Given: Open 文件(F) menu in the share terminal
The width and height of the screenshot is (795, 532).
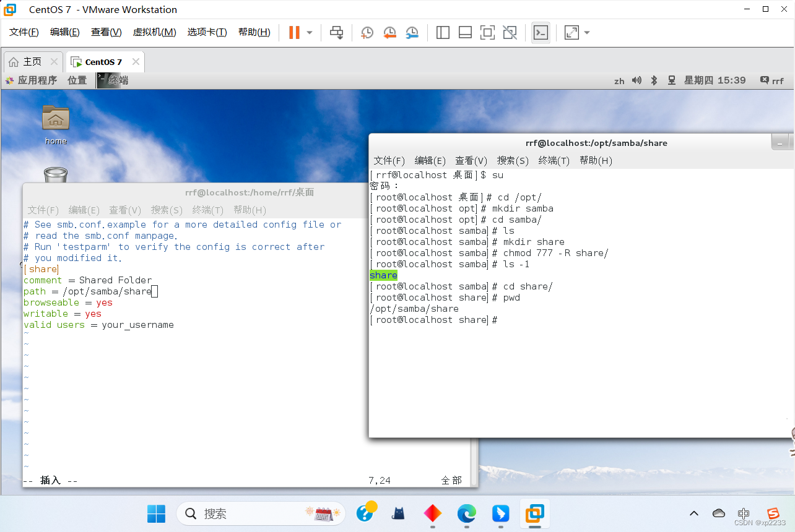Looking at the screenshot, I should click(389, 160).
